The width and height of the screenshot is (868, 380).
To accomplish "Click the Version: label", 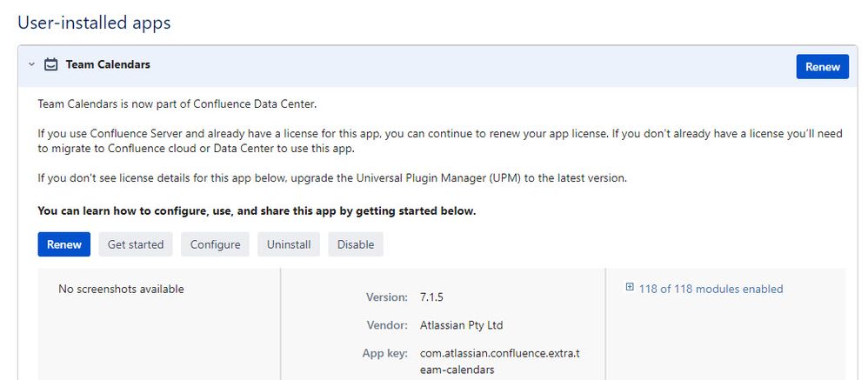I will [387, 297].
